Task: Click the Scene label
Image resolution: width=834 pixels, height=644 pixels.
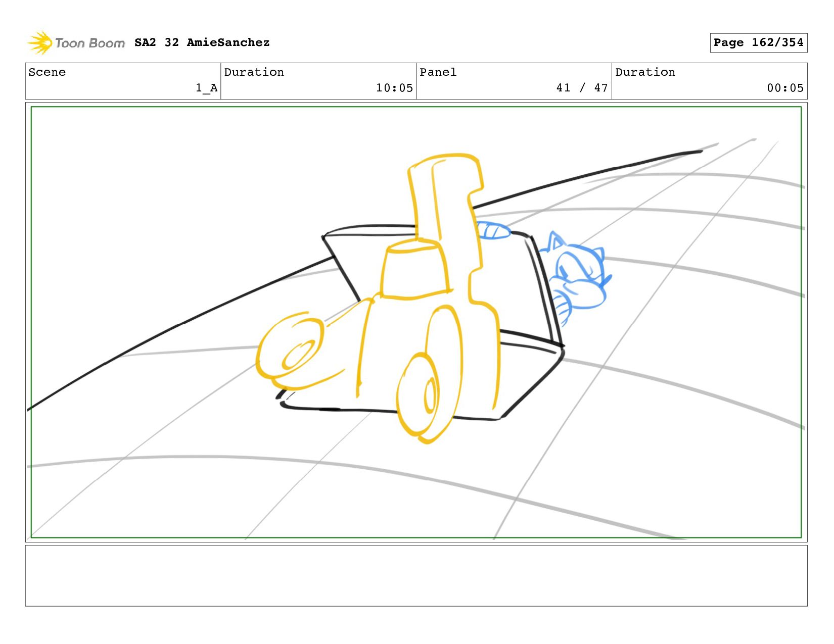Action: [47, 72]
